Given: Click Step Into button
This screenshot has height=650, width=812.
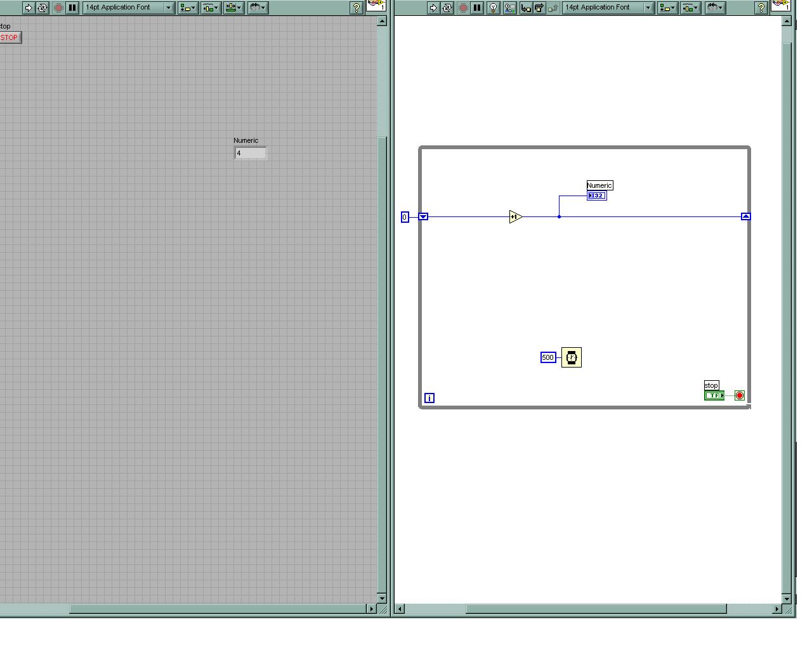Looking at the screenshot, I should 526,8.
